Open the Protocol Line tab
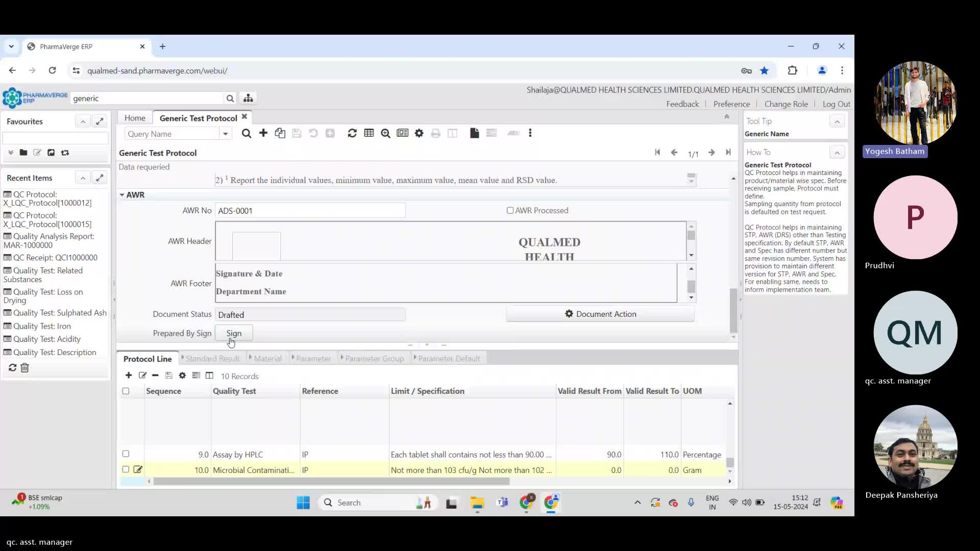This screenshot has height=551, width=980. point(148,359)
